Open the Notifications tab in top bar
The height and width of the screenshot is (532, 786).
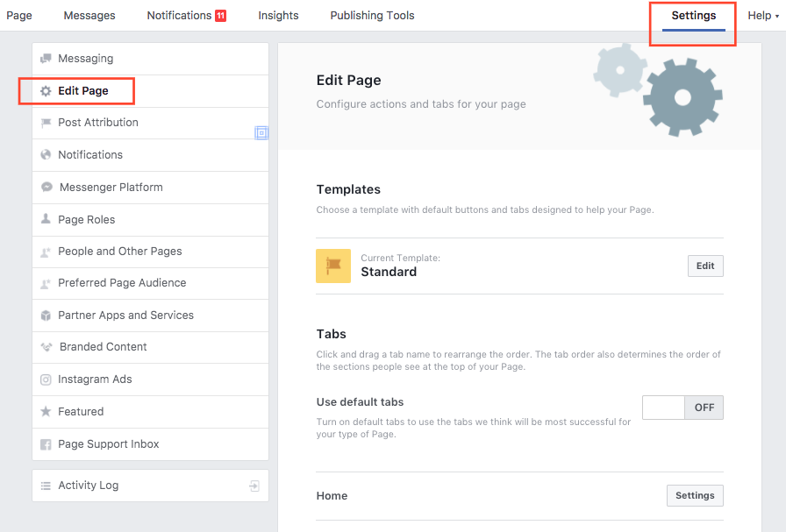[187, 16]
